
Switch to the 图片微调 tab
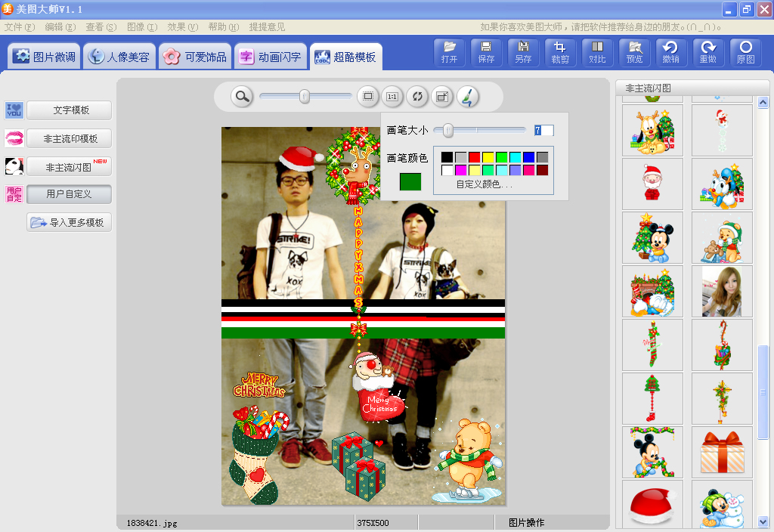(x=44, y=57)
